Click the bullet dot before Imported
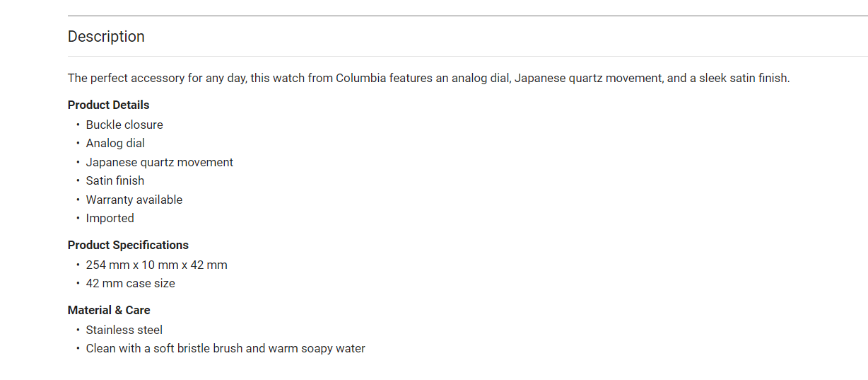The image size is (868, 380). 78,218
